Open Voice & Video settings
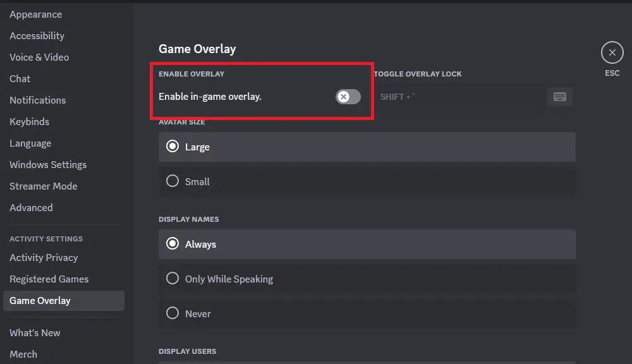Image resolution: width=632 pixels, height=364 pixels. click(39, 57)
